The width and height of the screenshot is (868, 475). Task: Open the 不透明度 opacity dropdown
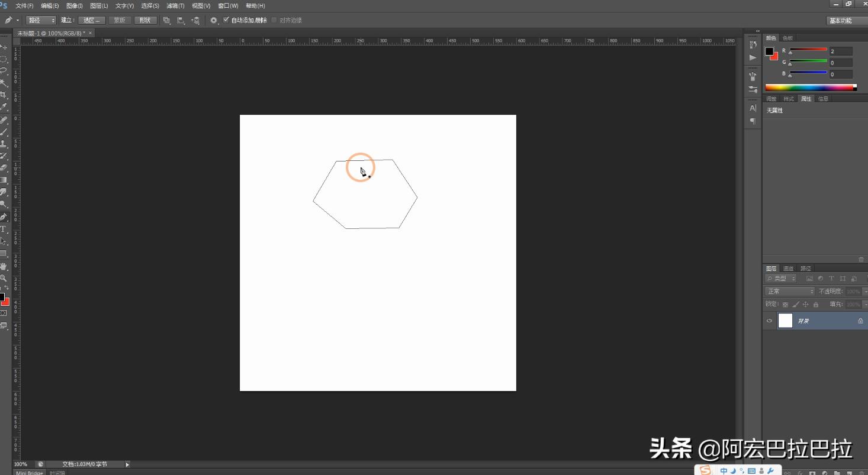pos(865,291)
